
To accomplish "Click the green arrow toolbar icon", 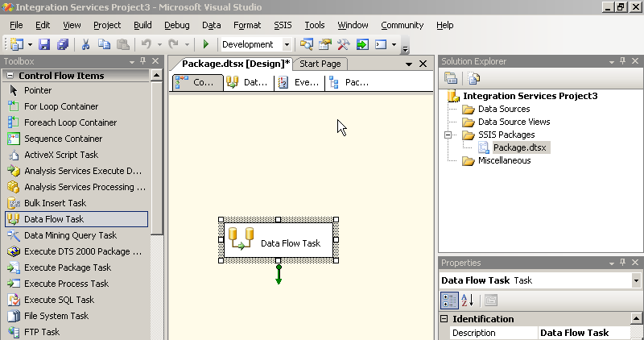I will pyautogui.click(x=362, y=44).
